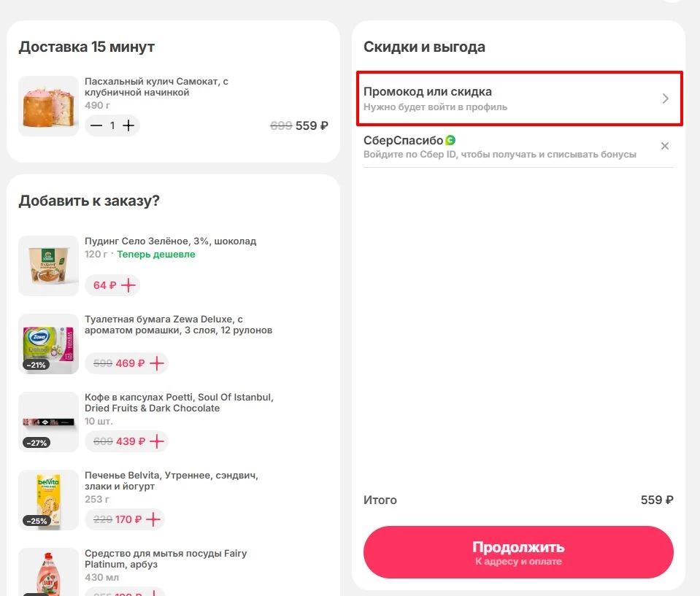This screenshot has height=596, width=700.
Task: Increase Easter cake quantity with plus icon
Action: 129,125
